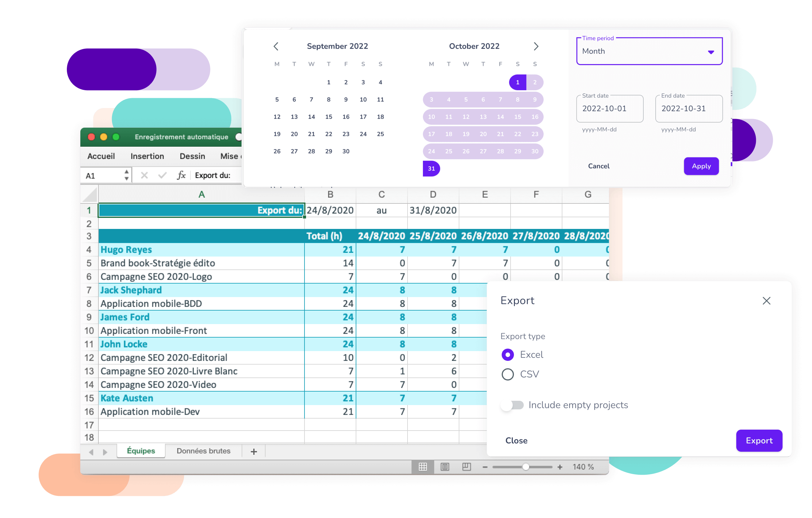This screenshot has height=518, width=812.
Task: Toggle Include empty projects switch
Action: coord(512,405)
